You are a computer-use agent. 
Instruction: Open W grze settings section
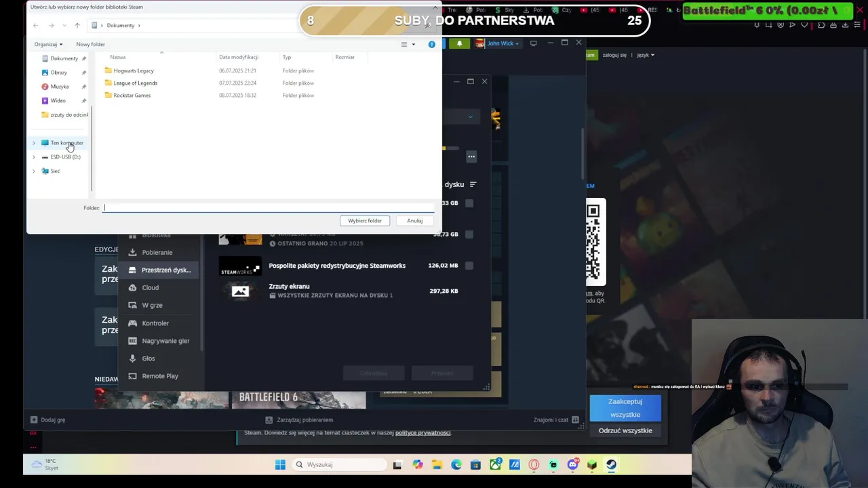[152, 305]
